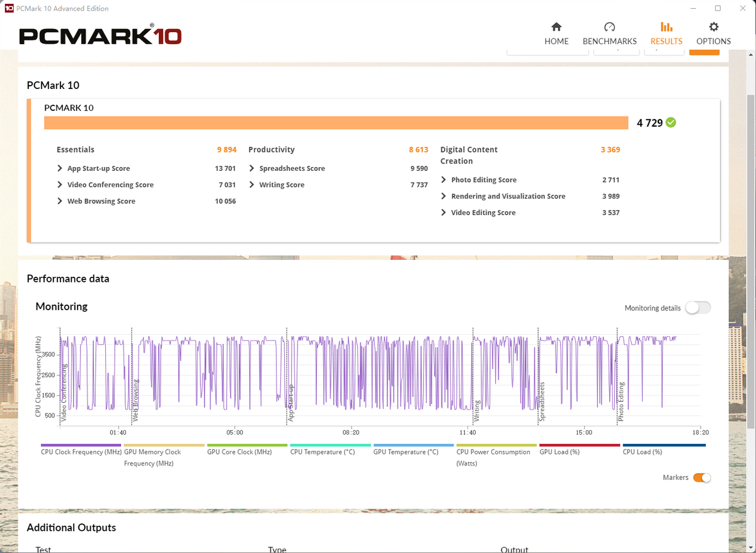Click the PCMark 10 title bar app icon

9,8
